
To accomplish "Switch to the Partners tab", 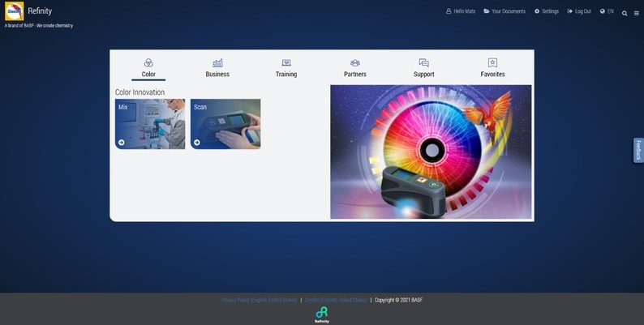I will (355, 69).
